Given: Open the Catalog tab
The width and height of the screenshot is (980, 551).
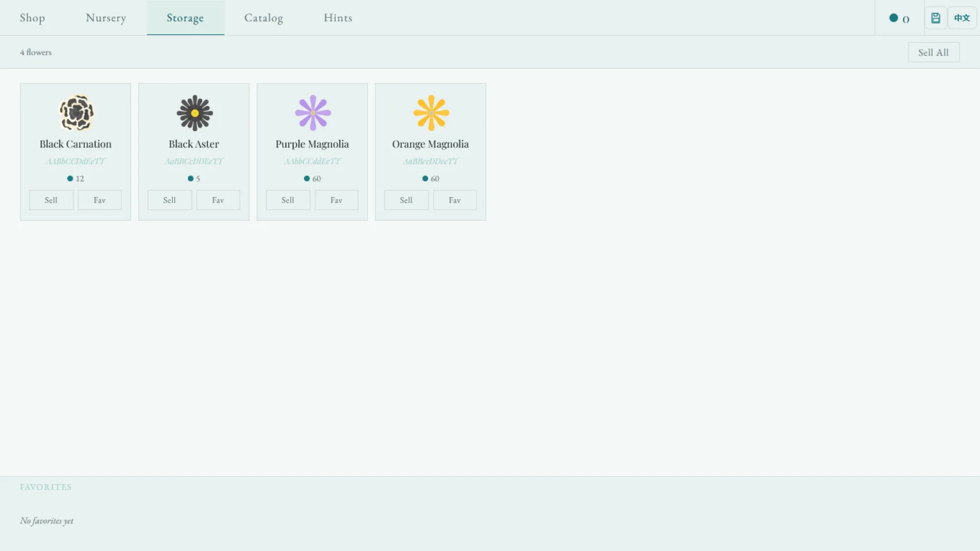Looking at the screenshot, I should click(x=263, y=18).
